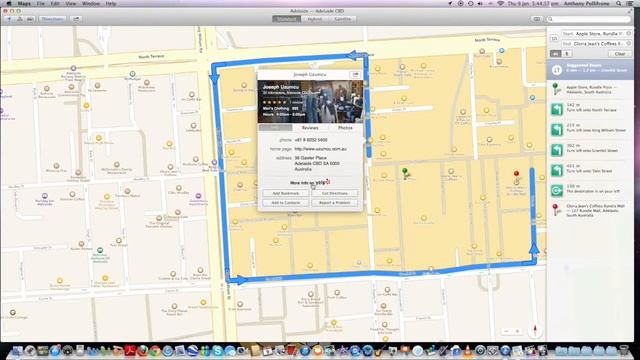The width and height of the screenshot is (640, 360).
Task: Open the Help menu
Action: [111, 3]
